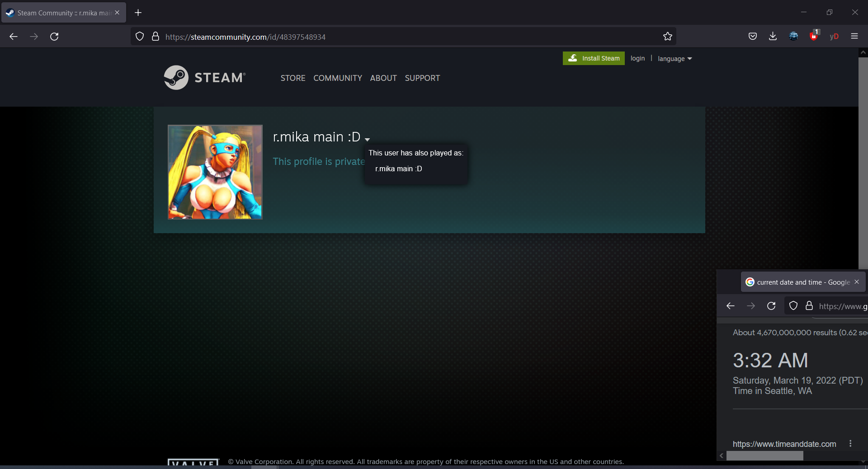This screenshot has height=469, width=868.
Task: Click the padlock in Steam address bar
Action: click(156, 37)
